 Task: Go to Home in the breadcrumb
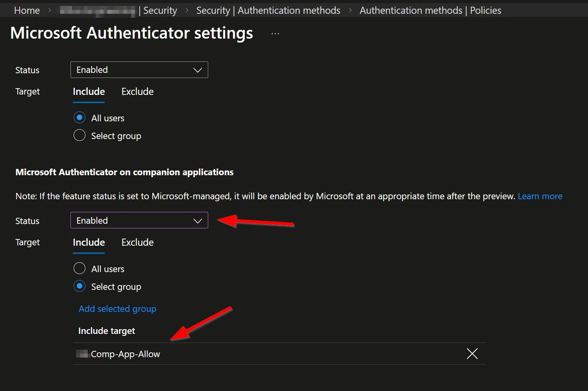(27, 11)
